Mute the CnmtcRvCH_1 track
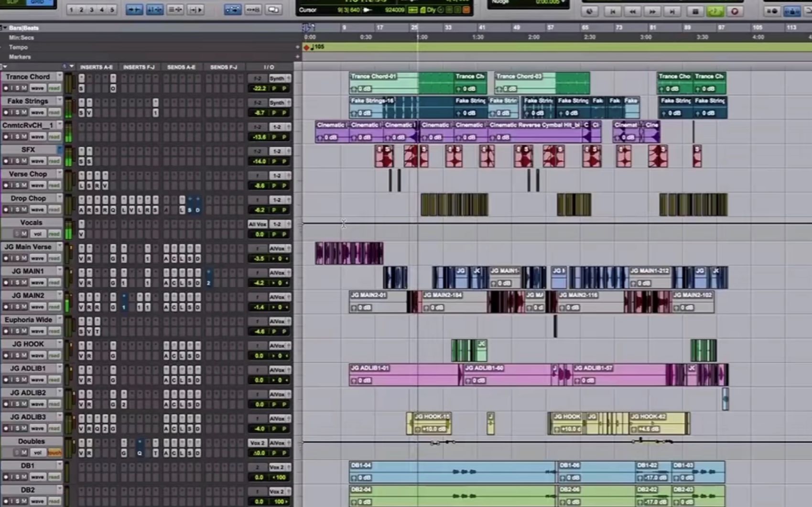This screenshot has height=507, width=812. pos(24,137)
